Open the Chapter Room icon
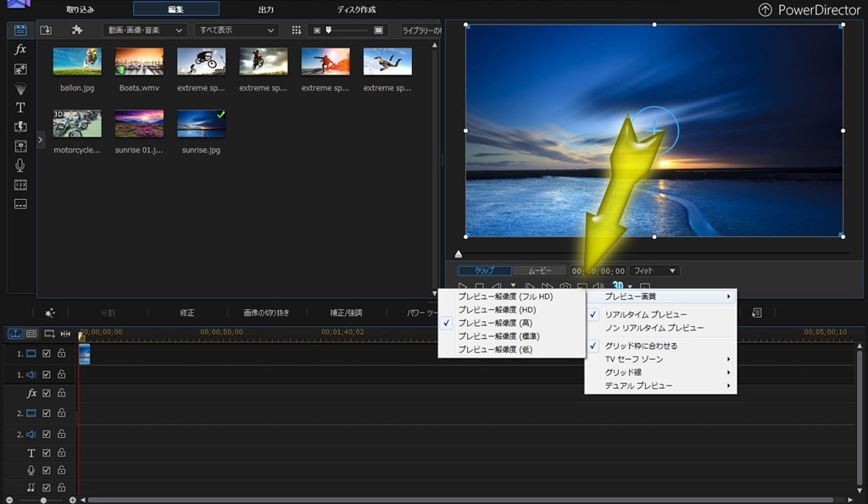 click(20, 185)
